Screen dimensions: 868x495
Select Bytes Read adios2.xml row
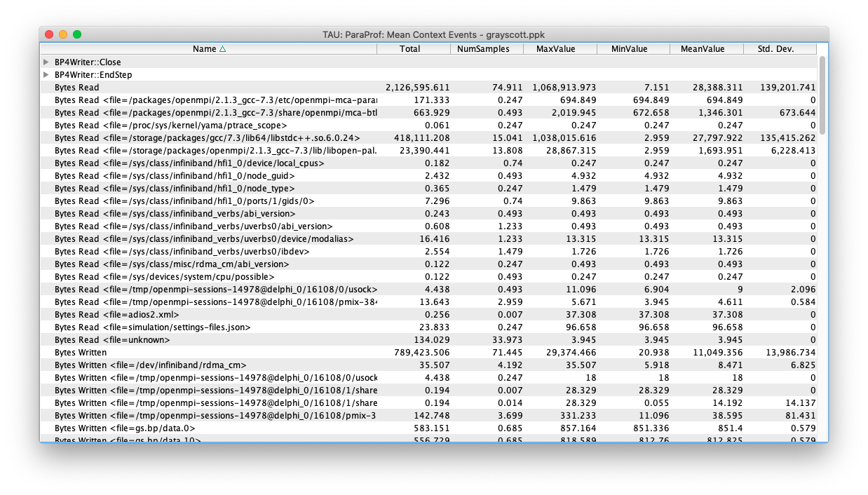coord(428,315)
